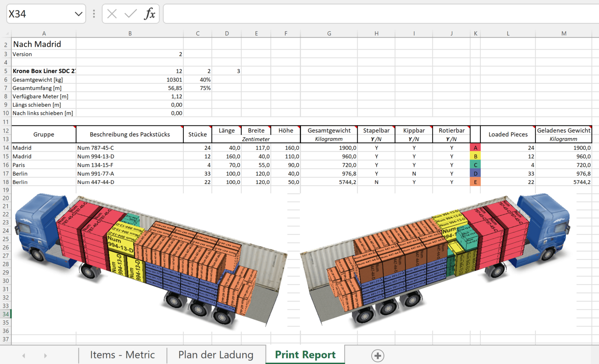Click the red color swatch labeled A
This screenshot has height=364, width=599.
[x=475, y=148]
